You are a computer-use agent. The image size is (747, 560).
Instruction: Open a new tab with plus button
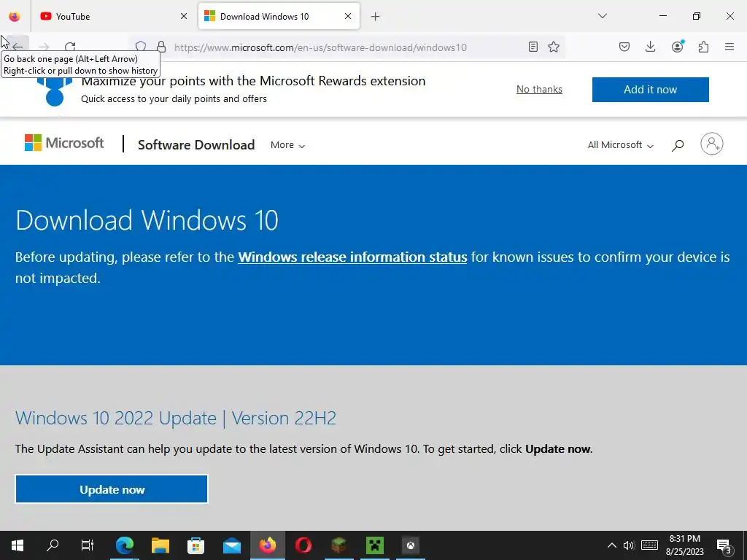click(x=376, y=17)
